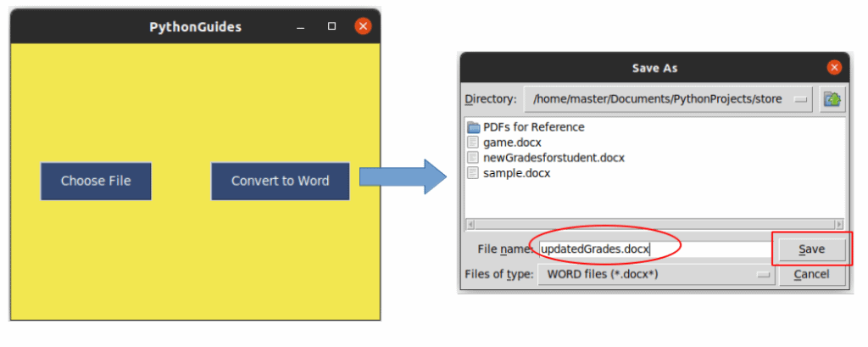Screen dimensions: 868x347
Task: Minimize the PythonGuides window
Action: (x=301, y=26)
